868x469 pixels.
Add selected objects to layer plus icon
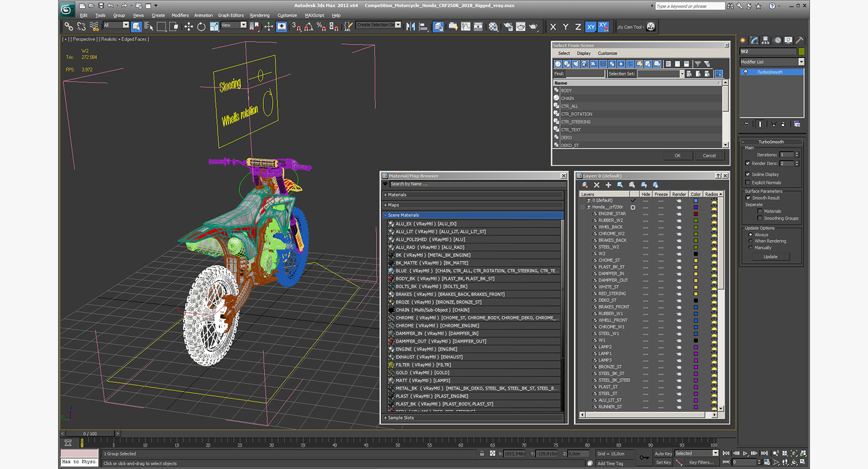(608, 185)
